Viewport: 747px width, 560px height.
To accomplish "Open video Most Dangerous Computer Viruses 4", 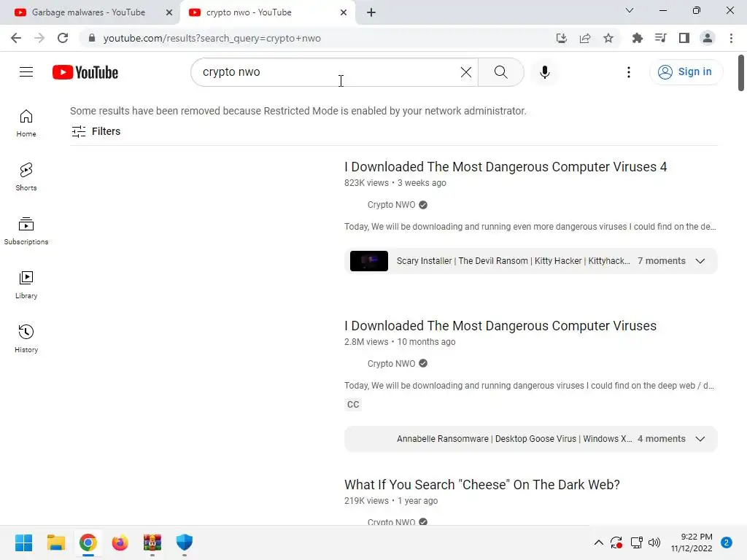I will click(x=506, y=167).
